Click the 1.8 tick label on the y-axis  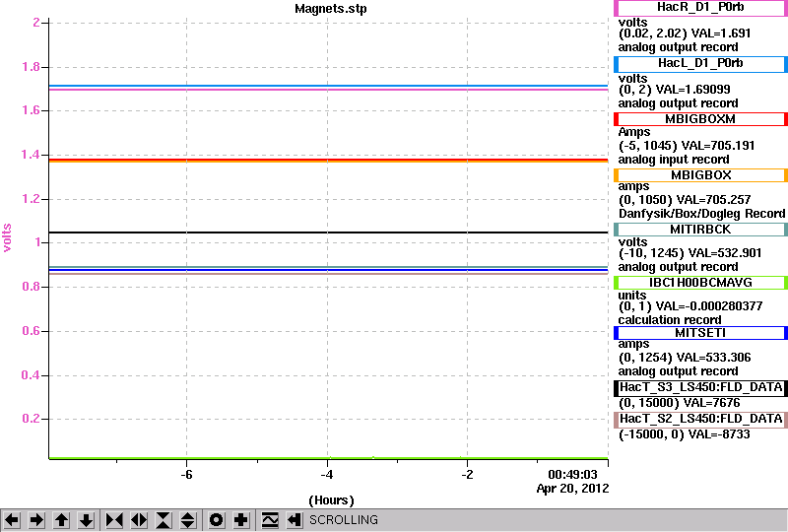click(32, 67)
